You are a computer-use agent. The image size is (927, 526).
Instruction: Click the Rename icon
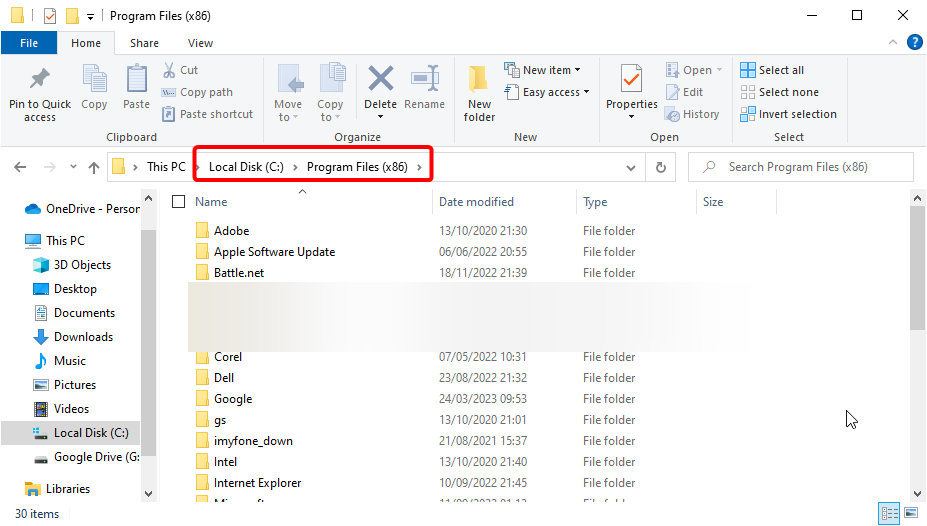424,79
